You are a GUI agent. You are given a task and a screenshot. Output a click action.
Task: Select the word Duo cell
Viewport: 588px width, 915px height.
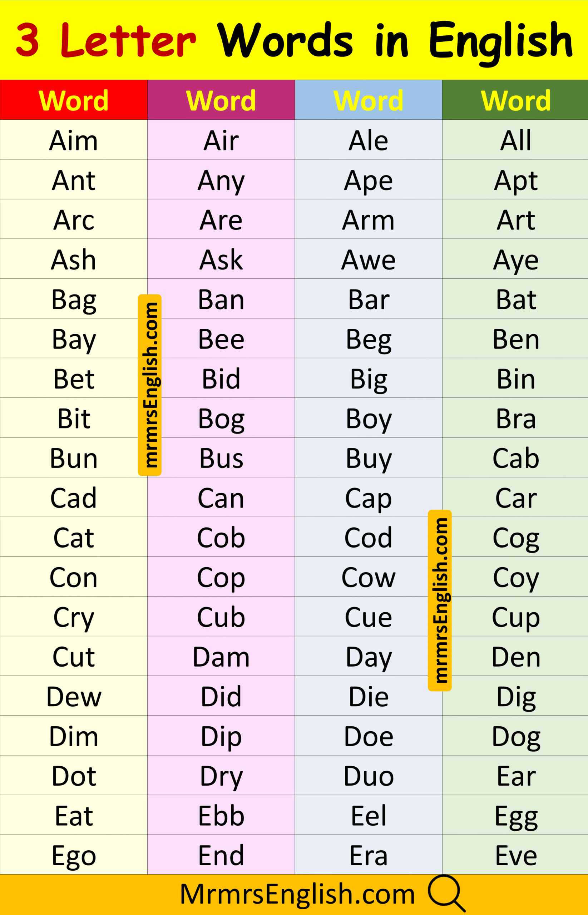(x=369, y=776)
